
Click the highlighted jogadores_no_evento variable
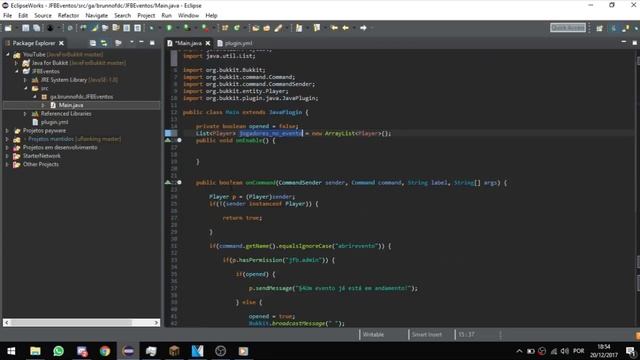click(271, 133)
